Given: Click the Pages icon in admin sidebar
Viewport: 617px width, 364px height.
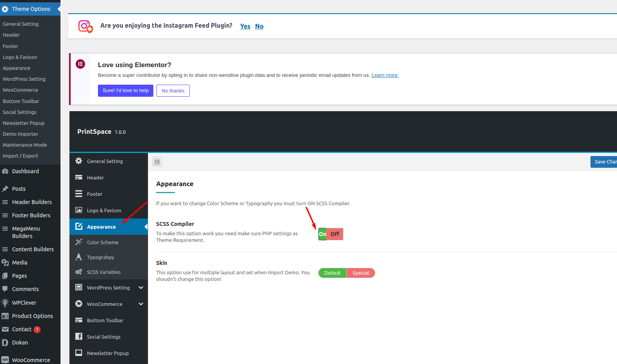Looking at the screenshot, I should point(5,276).
